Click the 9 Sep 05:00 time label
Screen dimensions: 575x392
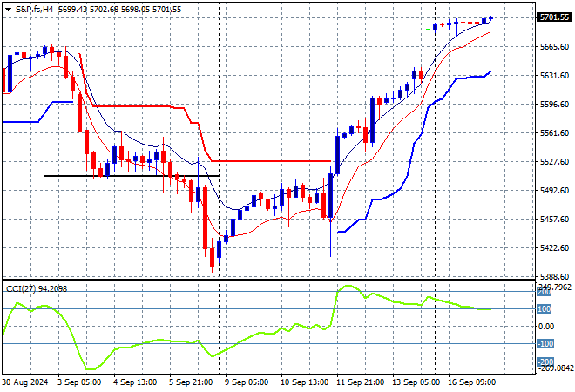[x=247, y=382]
